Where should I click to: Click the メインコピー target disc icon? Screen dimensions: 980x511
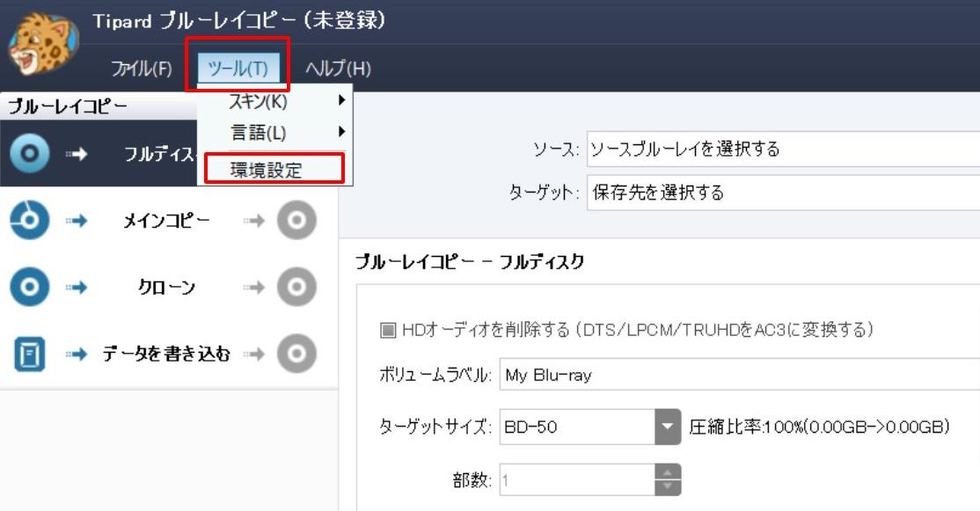pos(296,220)
